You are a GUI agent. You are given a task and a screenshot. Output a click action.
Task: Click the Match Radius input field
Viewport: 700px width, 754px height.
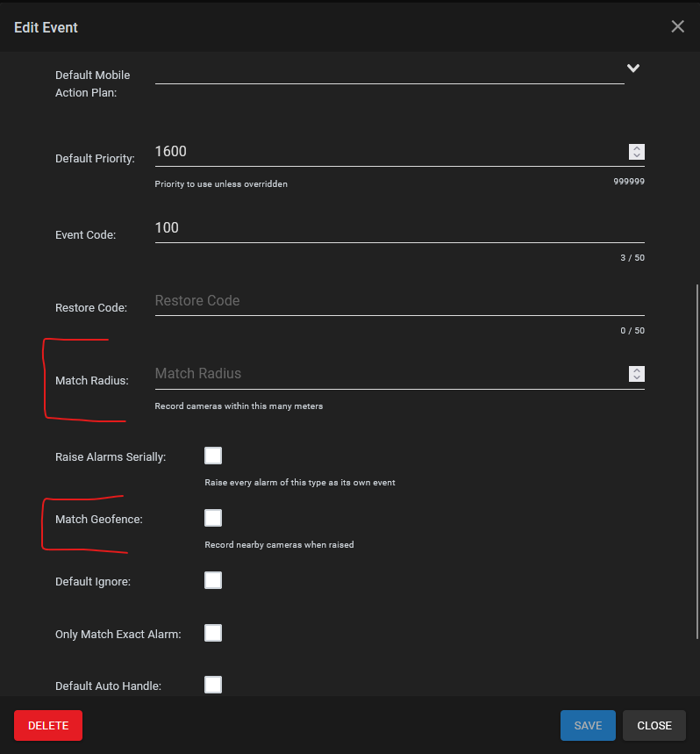(390, 374)
